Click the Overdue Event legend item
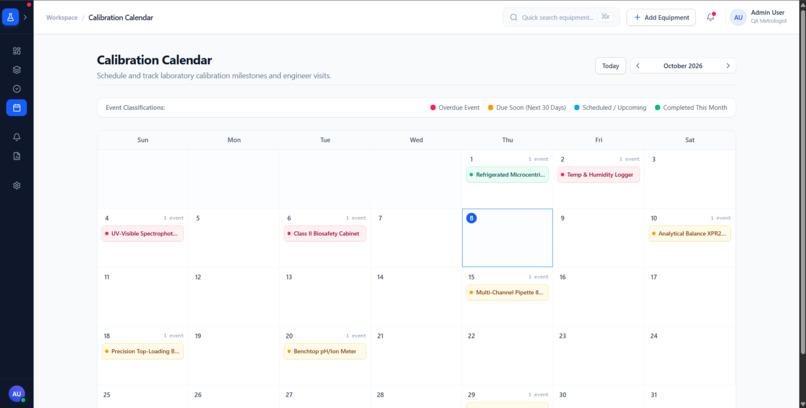Screen dimensions: 806x408 pos(455,108)
